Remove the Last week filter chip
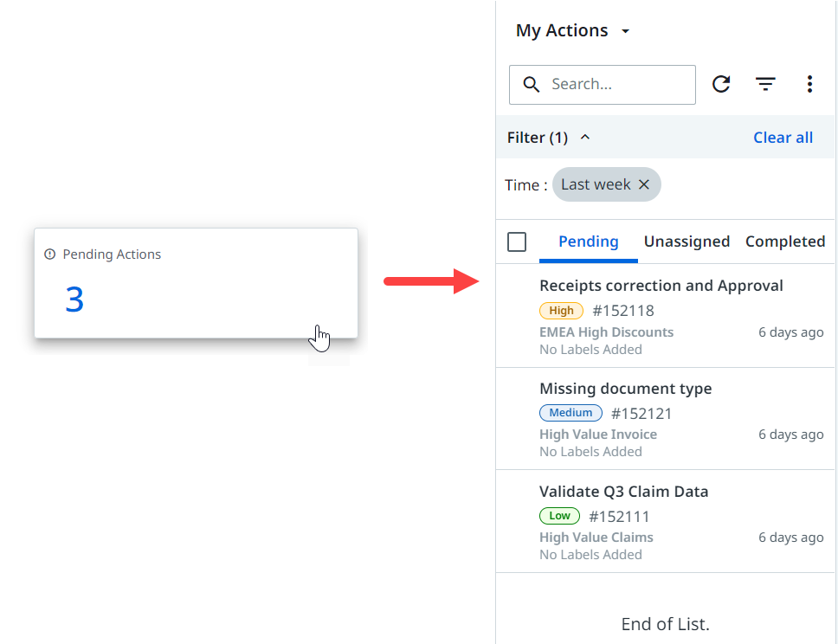The image size is (838, 644). pyautogui.click(x=644, y=184)
